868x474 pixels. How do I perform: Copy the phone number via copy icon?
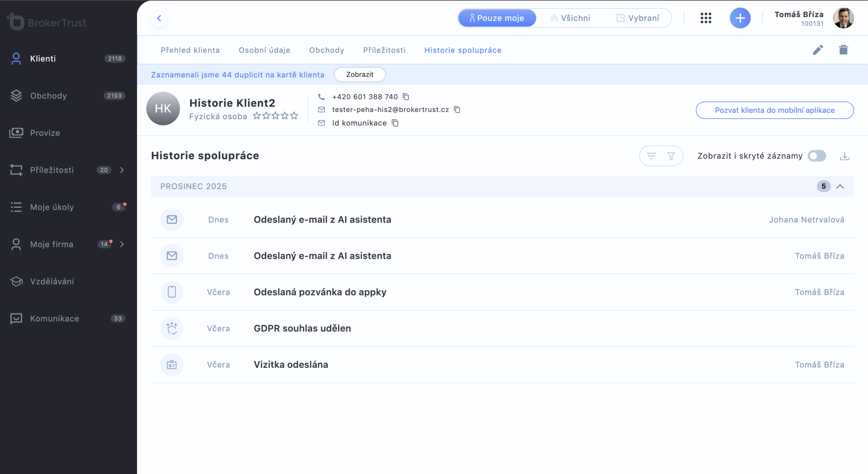click(x=406, y=97)
